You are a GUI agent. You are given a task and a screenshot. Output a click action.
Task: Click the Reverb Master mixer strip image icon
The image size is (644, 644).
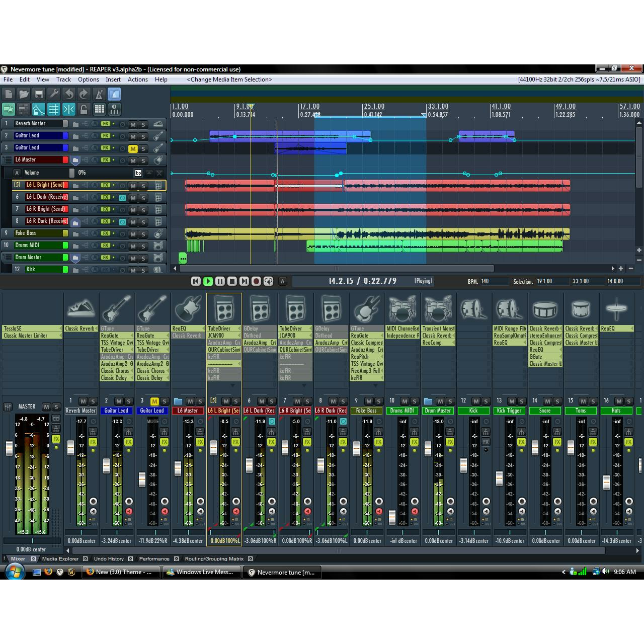[x=81, y=308]
